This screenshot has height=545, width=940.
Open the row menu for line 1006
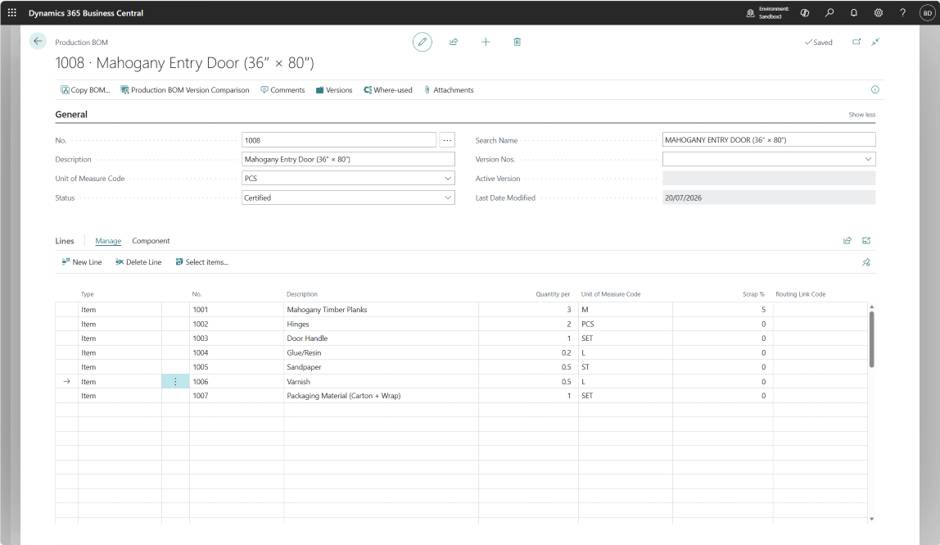point(175,382)
